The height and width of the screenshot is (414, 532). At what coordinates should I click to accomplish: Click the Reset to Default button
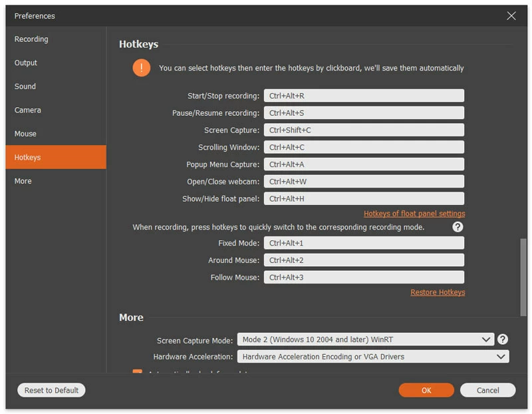pos(51,390)
